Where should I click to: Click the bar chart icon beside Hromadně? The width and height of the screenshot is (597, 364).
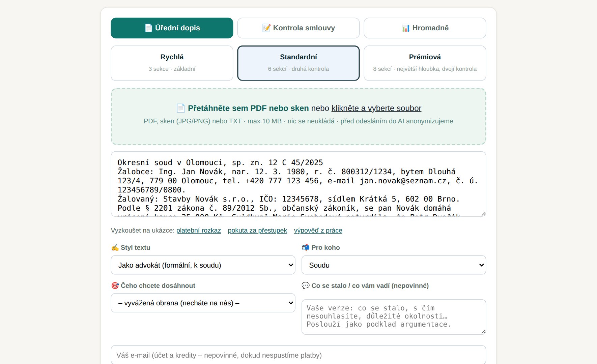coord(406,28)
